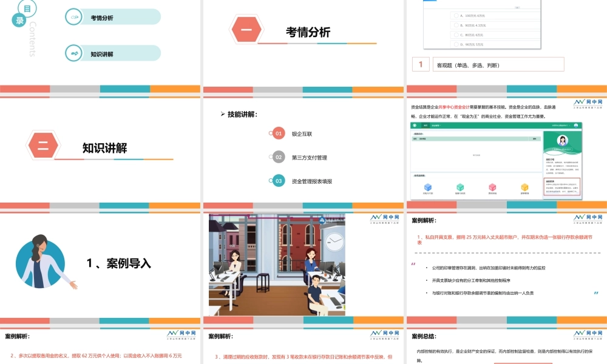Expand the small menu above option A
Viewport: 607px width, 364px height.
[x=517, y=7]
